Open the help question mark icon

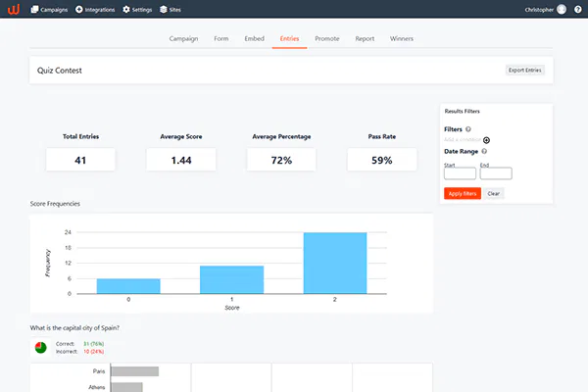(x=578, y=10)
